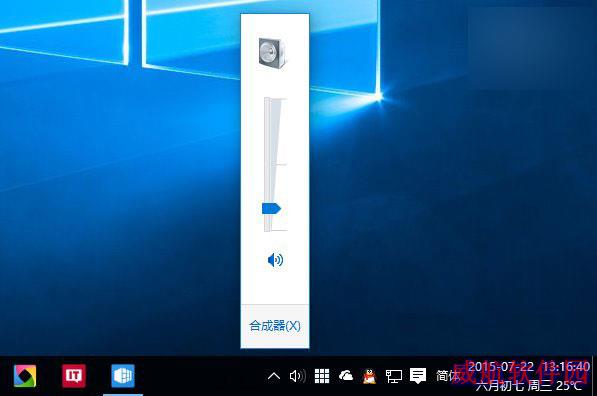Switch input method via 简体 indicator

(x=447, y=376)
